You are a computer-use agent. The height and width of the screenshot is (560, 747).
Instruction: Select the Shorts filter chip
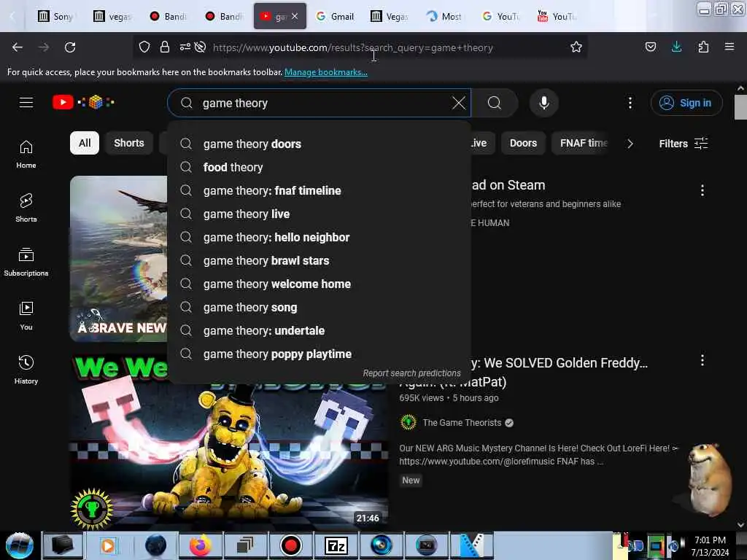128,143
